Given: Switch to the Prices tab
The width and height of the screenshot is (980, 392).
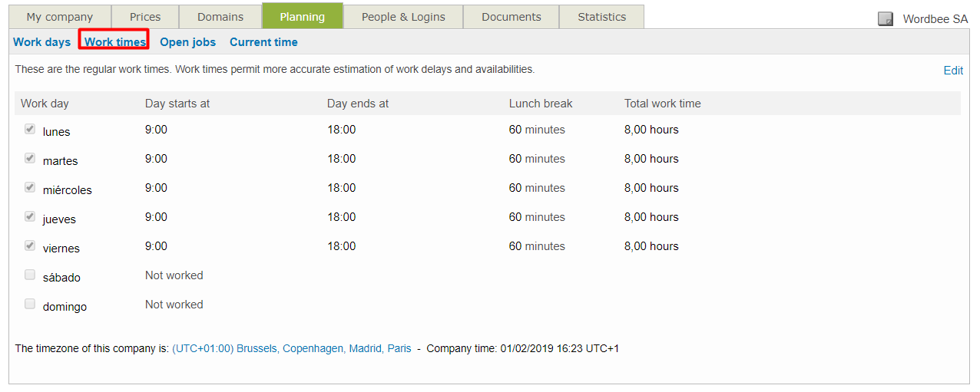Looking at the screenshot, I should tap(145, 17).
